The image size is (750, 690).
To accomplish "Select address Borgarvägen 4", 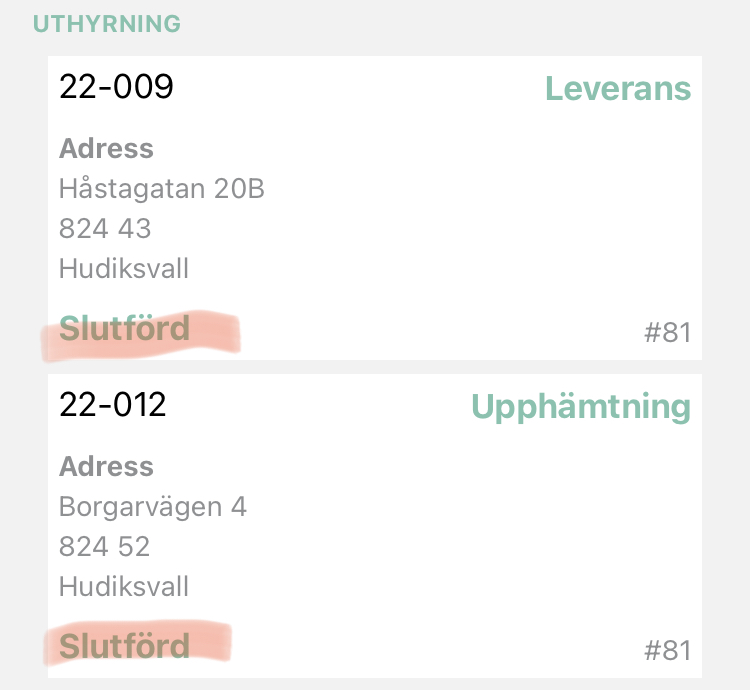I will 153,507.
